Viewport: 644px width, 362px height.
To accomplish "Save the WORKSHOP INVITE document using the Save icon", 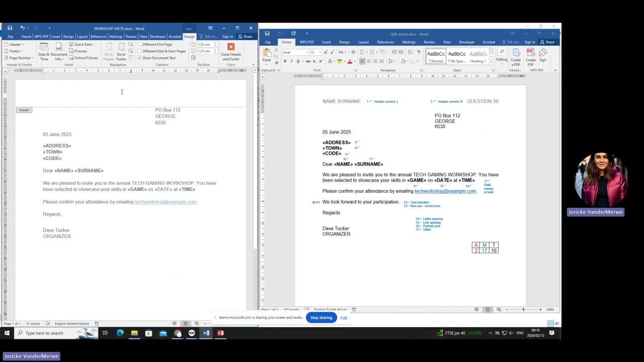I will point(10,28).
